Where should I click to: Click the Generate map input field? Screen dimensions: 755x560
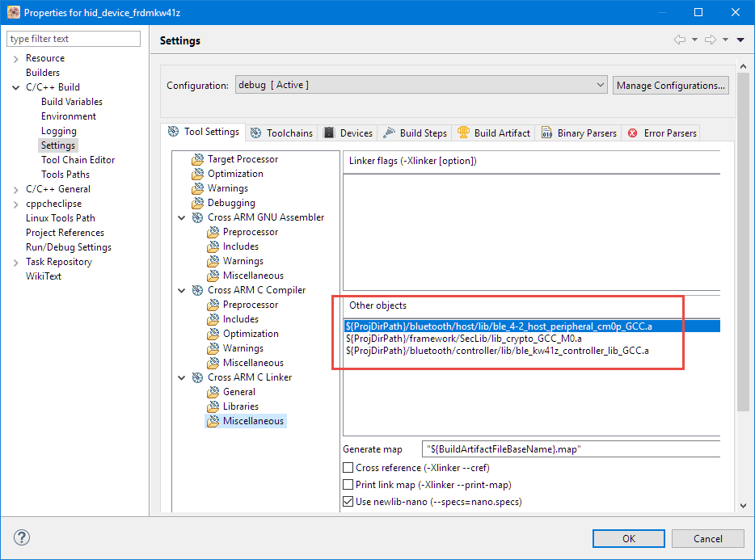click(570, 449)
